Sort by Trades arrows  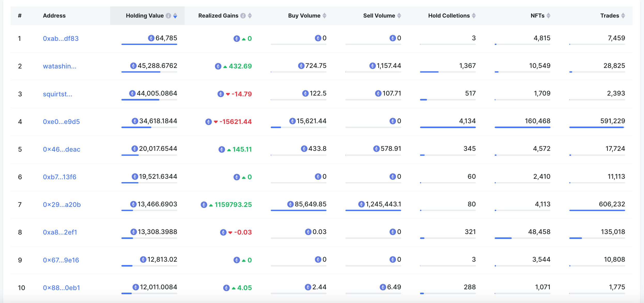(623, 16)
